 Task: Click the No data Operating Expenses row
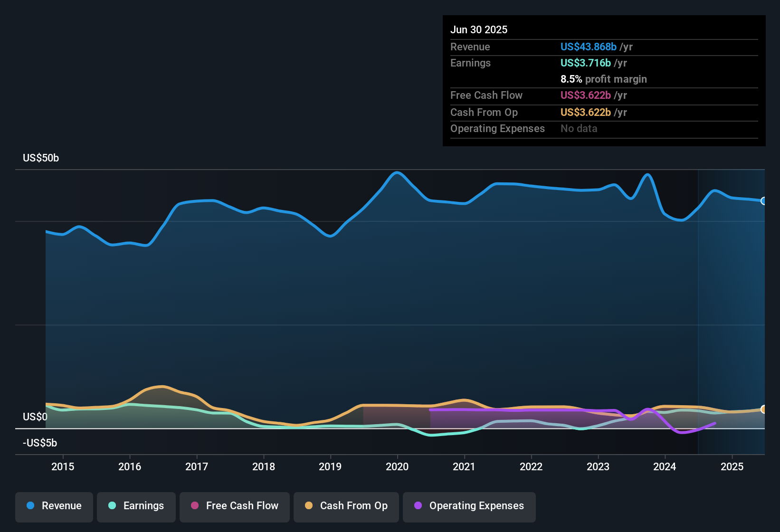tap(579, 128)
